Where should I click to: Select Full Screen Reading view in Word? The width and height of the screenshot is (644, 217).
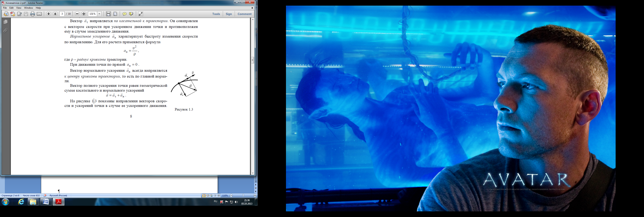pos(208,196)
